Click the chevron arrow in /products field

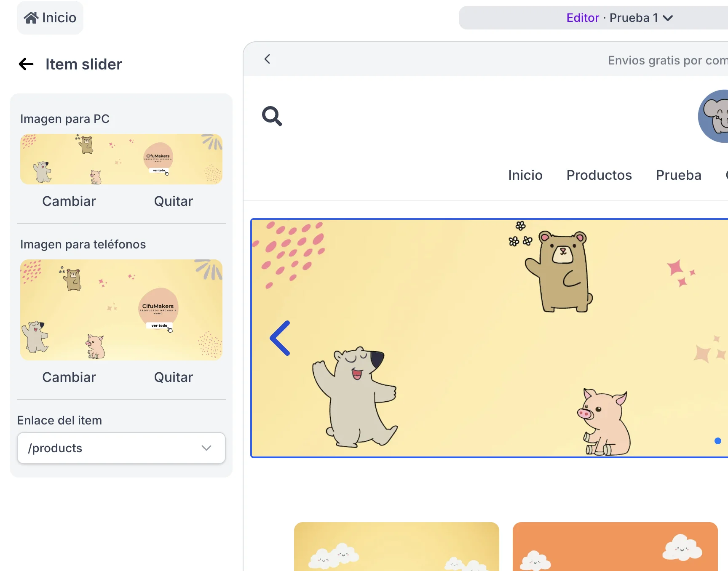[x=206, y=448]
